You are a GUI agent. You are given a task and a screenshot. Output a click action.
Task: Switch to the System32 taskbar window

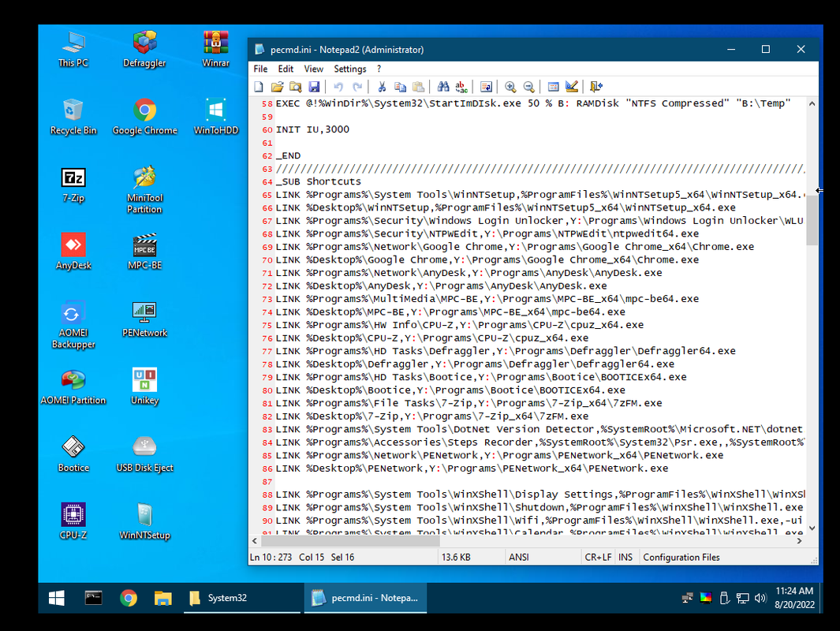(x=241, y=598)
